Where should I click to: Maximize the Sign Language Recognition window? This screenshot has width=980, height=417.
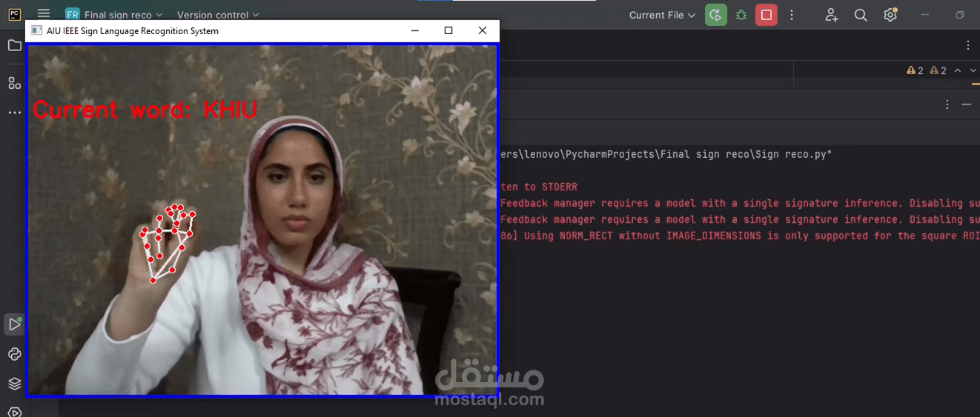tap(448, 30)
